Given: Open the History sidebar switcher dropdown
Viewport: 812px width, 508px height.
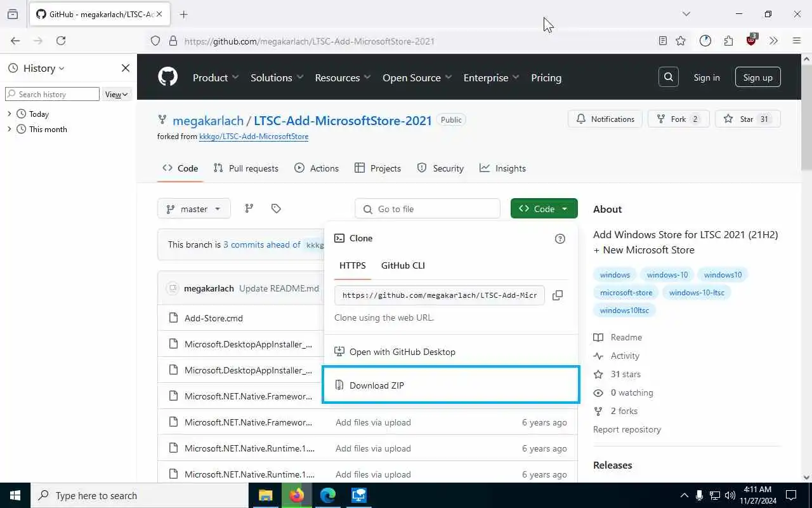Looking at the screenshot, I should [36, 68].
